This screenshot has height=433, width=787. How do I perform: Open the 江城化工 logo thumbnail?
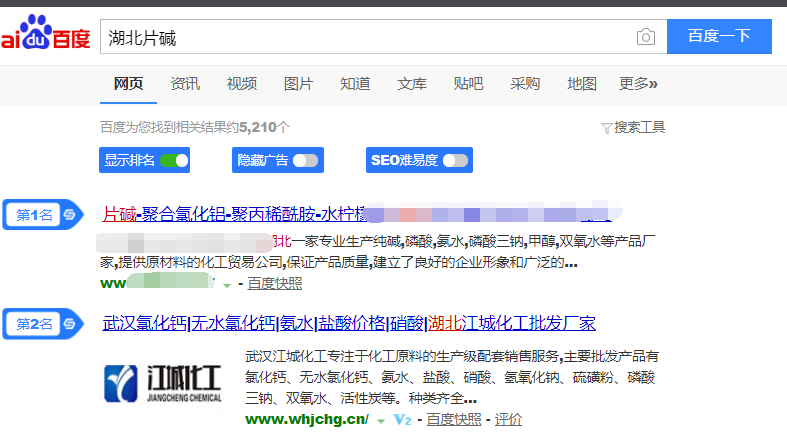point(163,385)
